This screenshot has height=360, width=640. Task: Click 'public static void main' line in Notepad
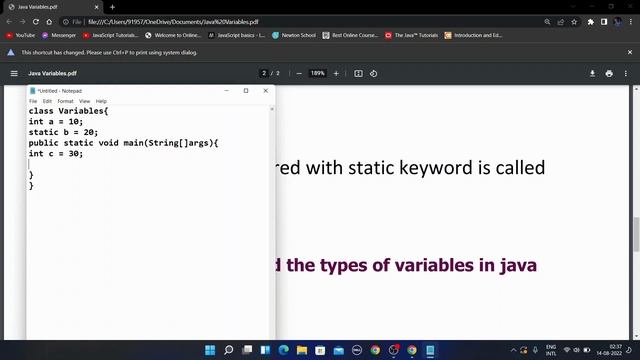123,143
